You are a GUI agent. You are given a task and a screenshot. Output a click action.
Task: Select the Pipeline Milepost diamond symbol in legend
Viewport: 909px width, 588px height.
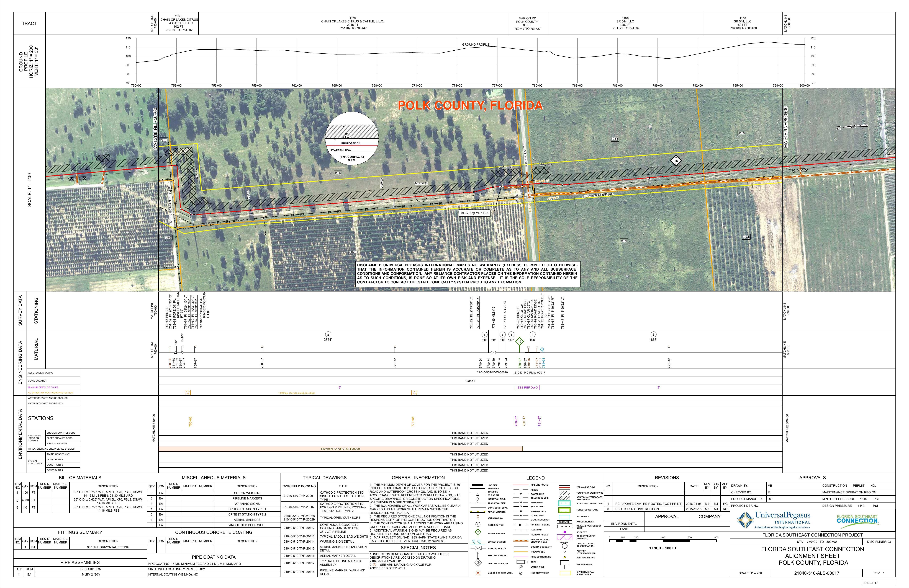coord(478,564)
